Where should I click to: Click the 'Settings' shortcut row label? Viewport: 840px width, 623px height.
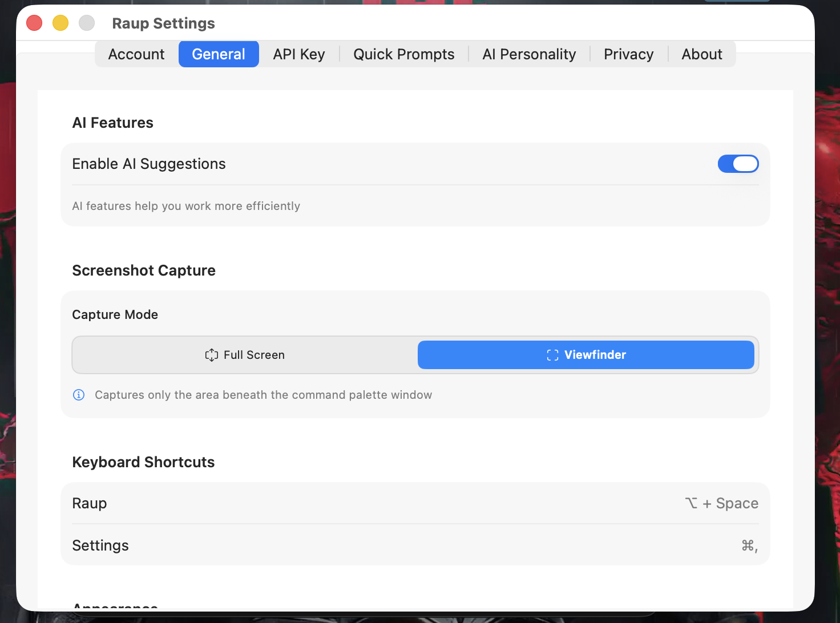click(100, 545)
